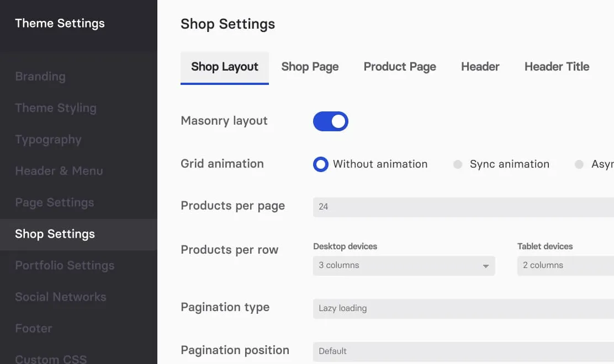The height and width of the screenshot is (364, 614).
Task: Open the Header Title tab
Action: click(557, 67)
